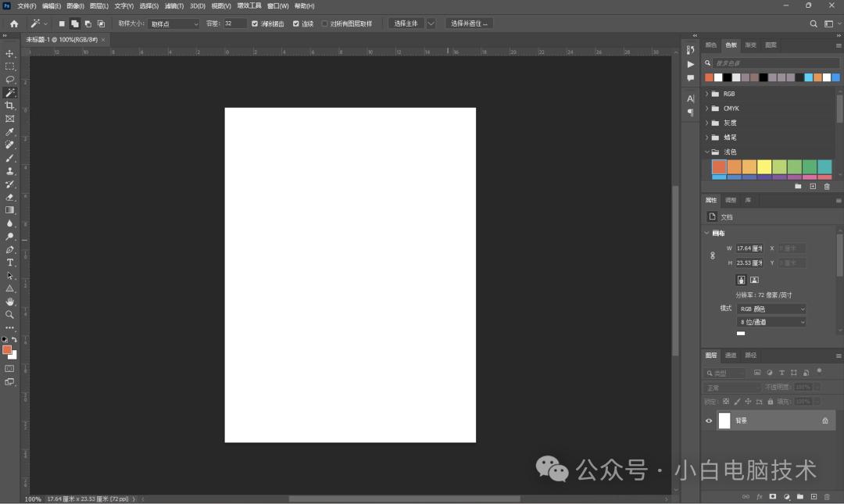Select the Gradient tool

click(9, 210)
